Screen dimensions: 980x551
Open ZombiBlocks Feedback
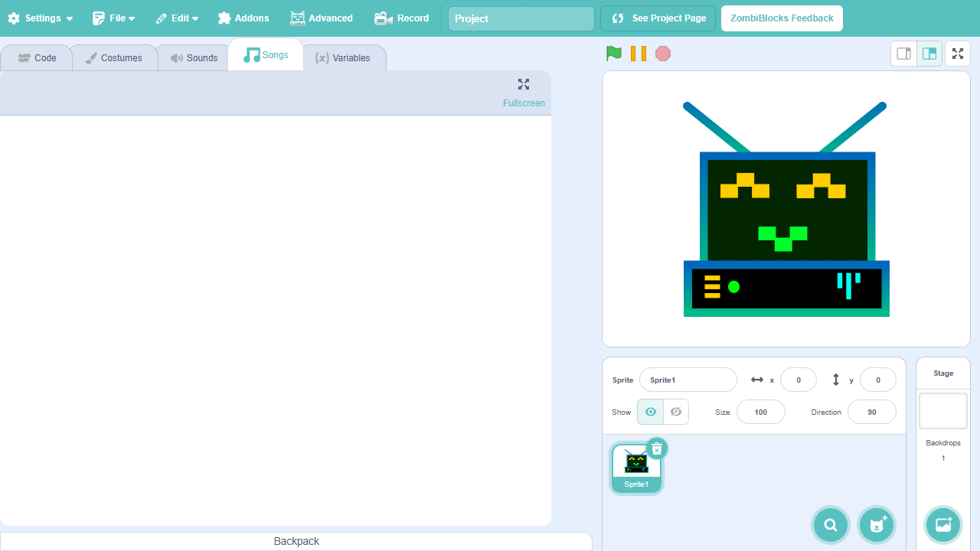click(x=782, y=18)
